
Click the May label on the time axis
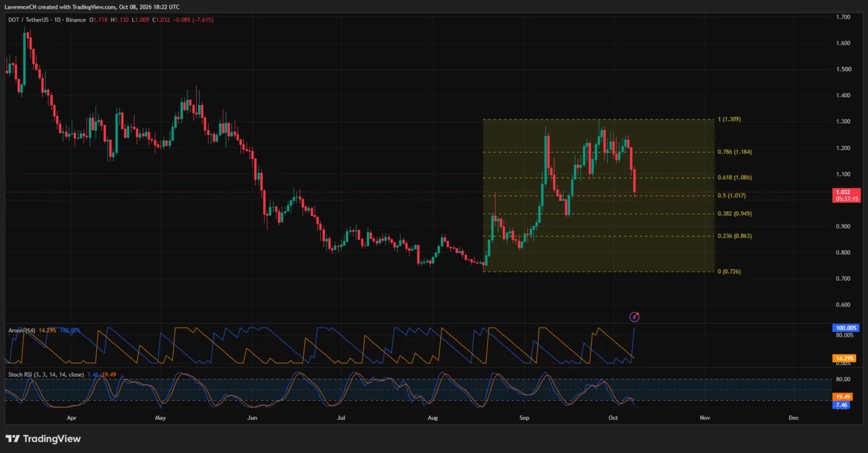pyautogui.click(x=160, y=417)
